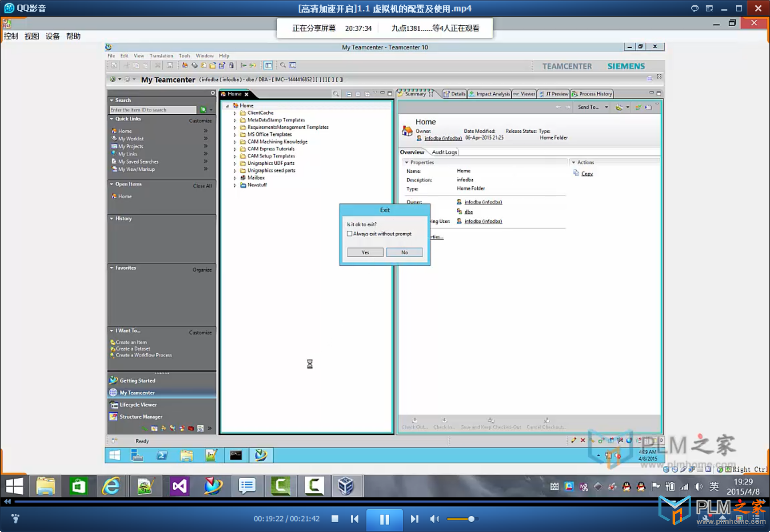
Task: Collapse the Properties section
Action: [x=407, y=162]
